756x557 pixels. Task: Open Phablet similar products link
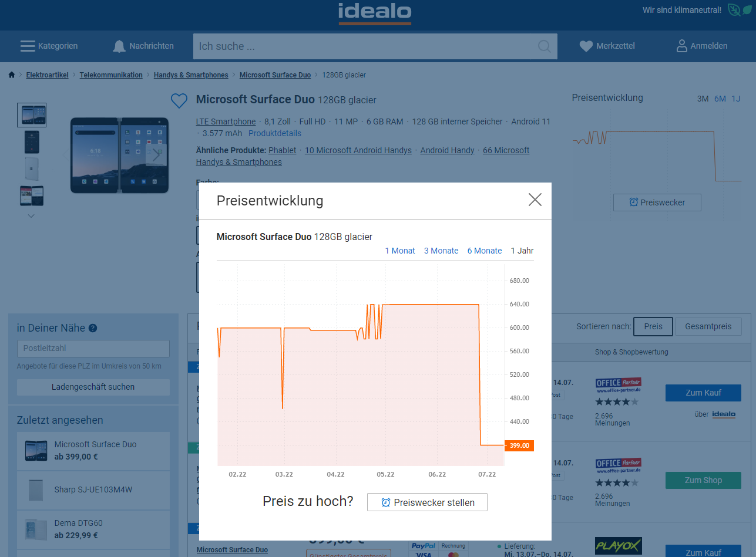click(x=283, y=150)
